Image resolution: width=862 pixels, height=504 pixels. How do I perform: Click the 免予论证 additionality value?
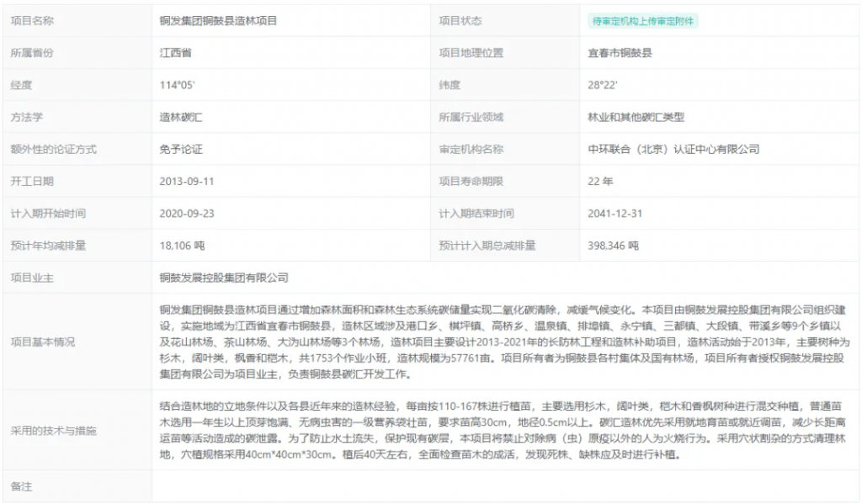coord(181,149)
